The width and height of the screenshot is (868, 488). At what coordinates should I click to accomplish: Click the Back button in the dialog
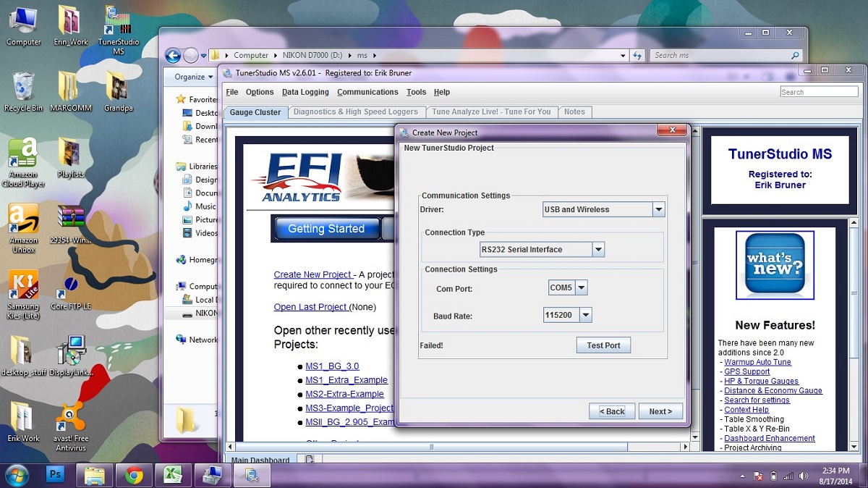coord(612,411)
